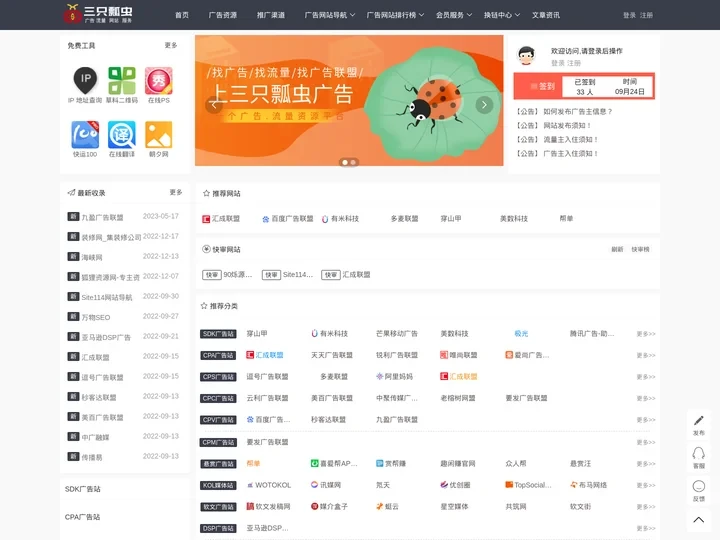Open the 朝夕网 image tool icon
Image resolution: width=720 pixels, height=540 pixels.
click(158, 135)
